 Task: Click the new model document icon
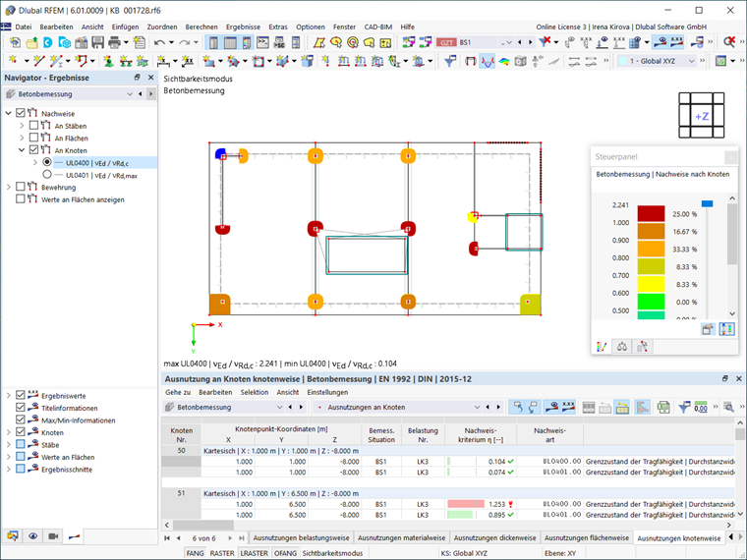point(16,42)
